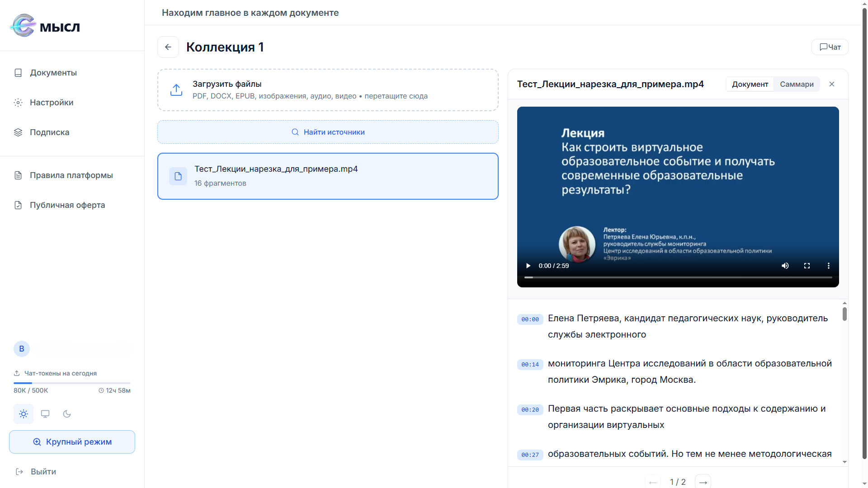The height and width of the screenshot is (488, 868).
Task: Jump to timestamp 00:00
Action: click(x=530, y=319)
